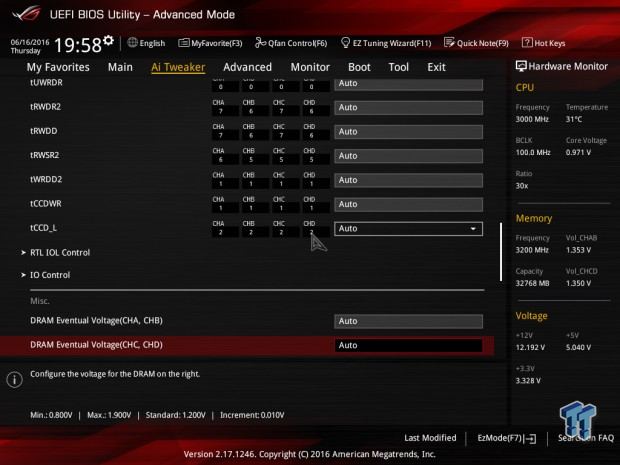The image size is (620, 465).
Task: Edit DRAM Eventual Voltage(CHA, CHB) field
Action: tap(408, 321)
